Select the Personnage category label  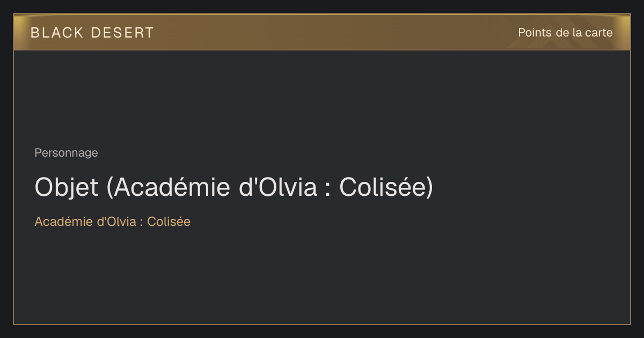(66, 153)
